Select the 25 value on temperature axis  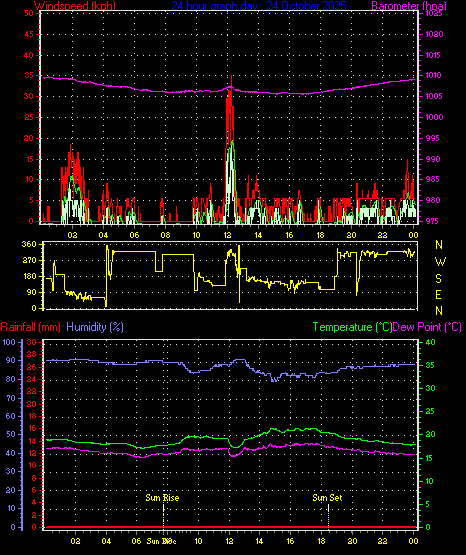tap(430, 411)
